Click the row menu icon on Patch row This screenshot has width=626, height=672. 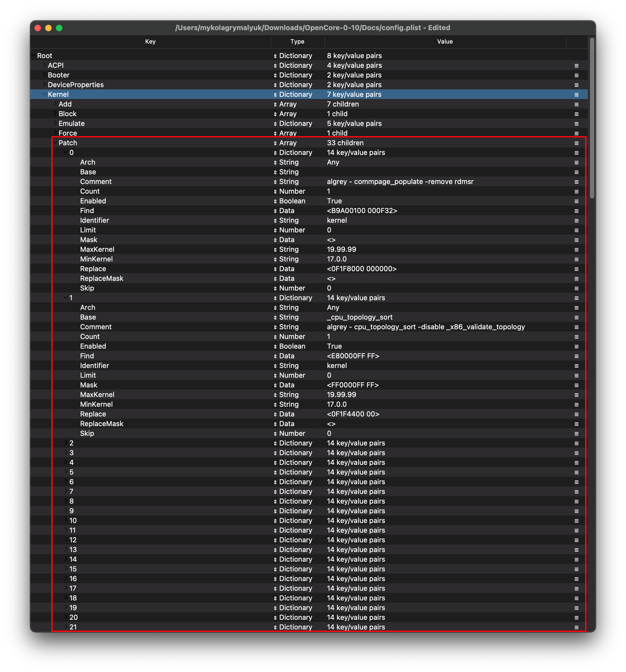[x=576, y=143]
